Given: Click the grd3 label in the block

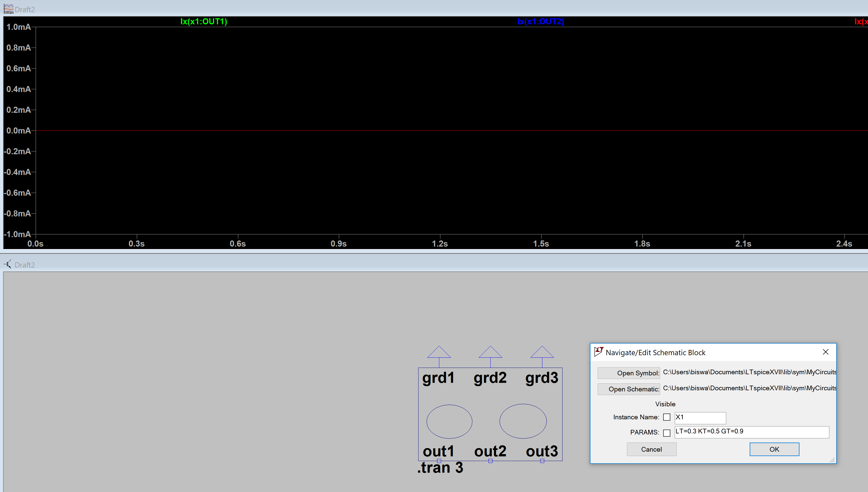Looking at the screenshot, I should (542, 378).
